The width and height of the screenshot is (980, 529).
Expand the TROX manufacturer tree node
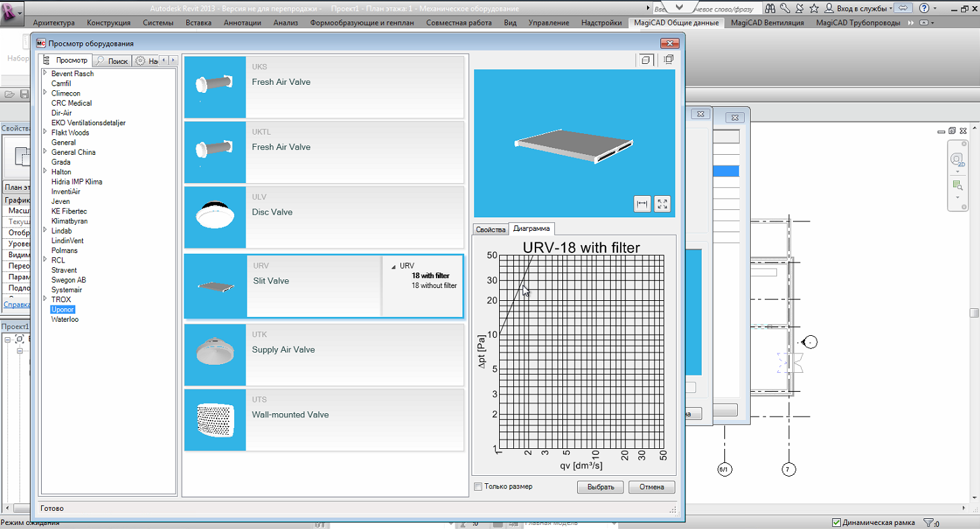point(44,299)
